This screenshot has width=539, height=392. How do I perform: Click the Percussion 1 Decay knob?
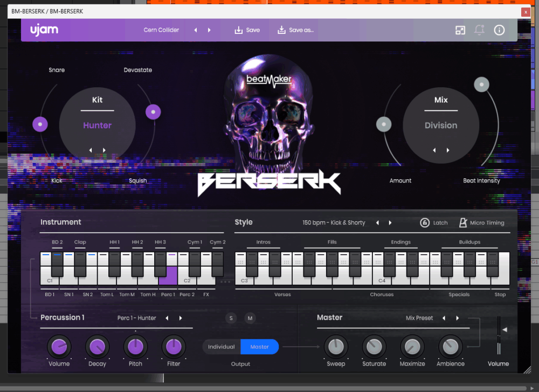[97, 347]
